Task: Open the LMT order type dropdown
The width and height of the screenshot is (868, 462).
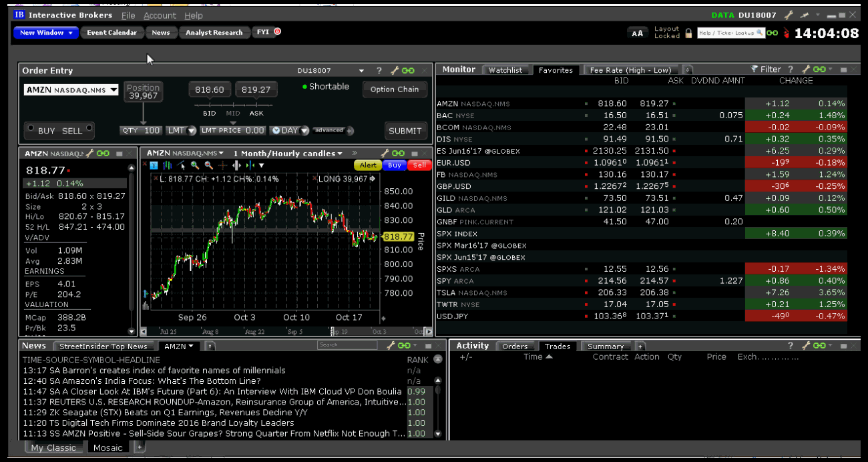Action: [x=181, y=131]
